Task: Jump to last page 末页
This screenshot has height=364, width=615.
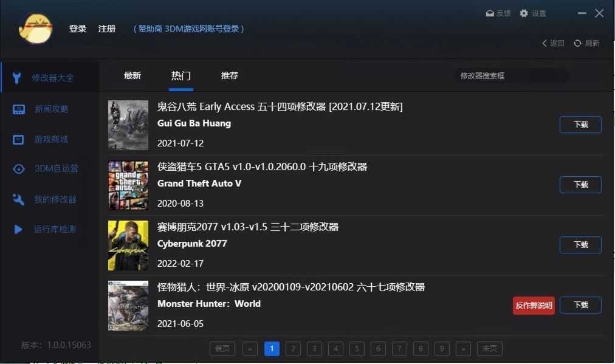Action: (x=489, y=348)
